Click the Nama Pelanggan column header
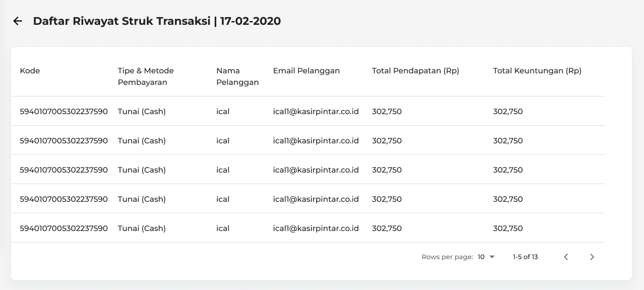644x290 pixels. [x=237, y=77]
